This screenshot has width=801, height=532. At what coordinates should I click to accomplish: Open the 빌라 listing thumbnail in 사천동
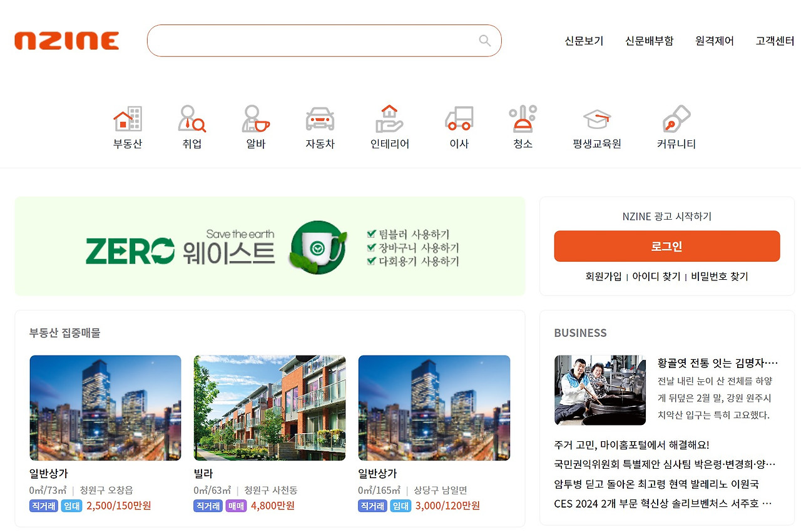click(269, 407)
